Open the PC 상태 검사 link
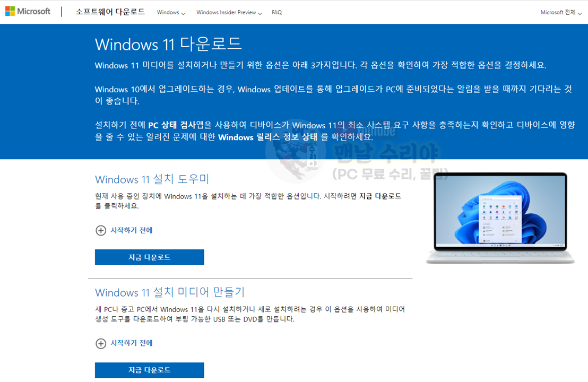Screen dimensions: 588x382 172,125
